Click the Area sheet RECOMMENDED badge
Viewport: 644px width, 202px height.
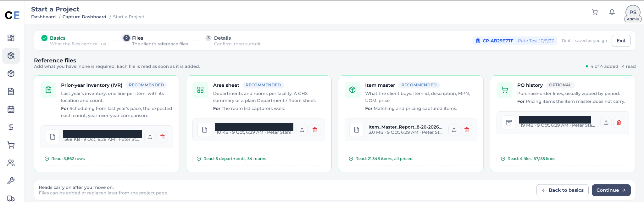click(x=263, y=85)
